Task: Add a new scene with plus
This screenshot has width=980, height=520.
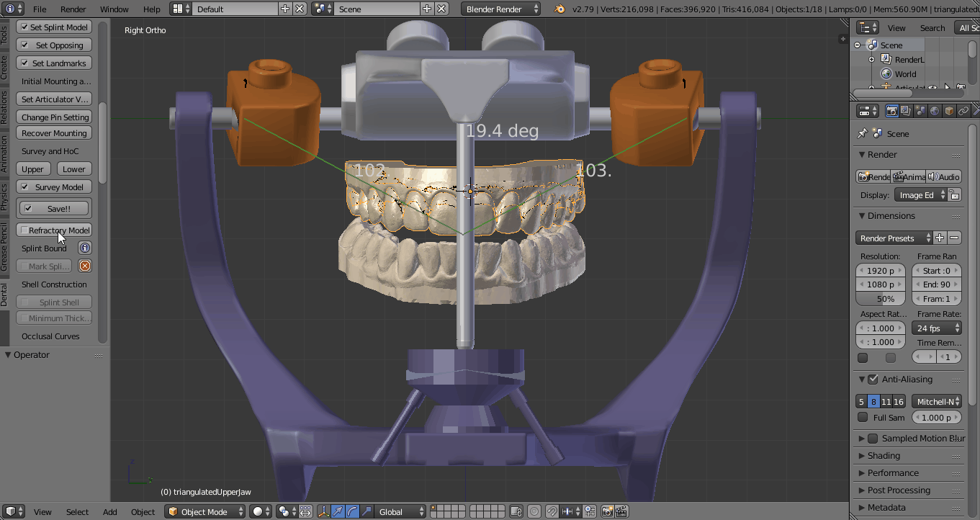Action: (x=427, y=9)
